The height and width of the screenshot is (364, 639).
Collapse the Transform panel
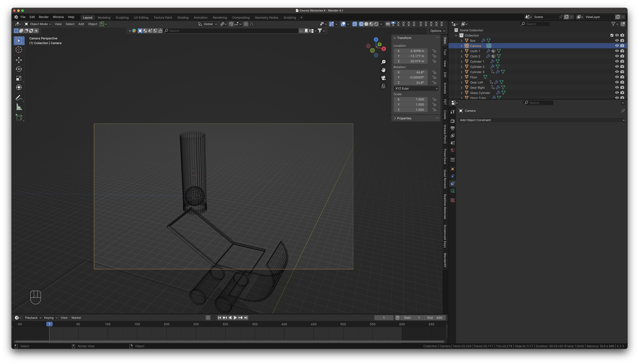(395, 38)
